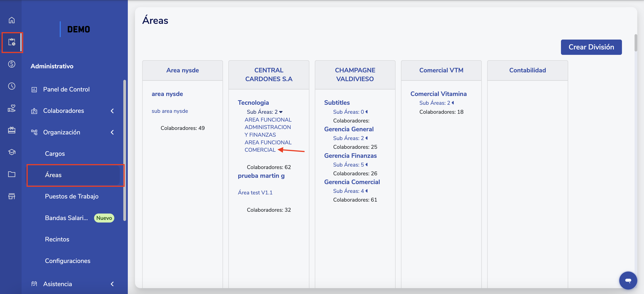Click the page vertical scrollbar
This screenshot has height=294, width=644.
635,43
